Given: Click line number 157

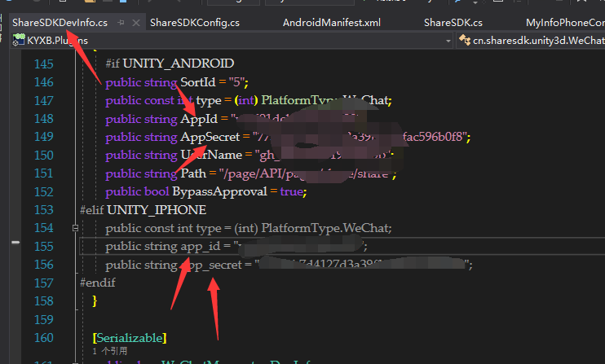Looking at the screenshot, I should (43, 283).
